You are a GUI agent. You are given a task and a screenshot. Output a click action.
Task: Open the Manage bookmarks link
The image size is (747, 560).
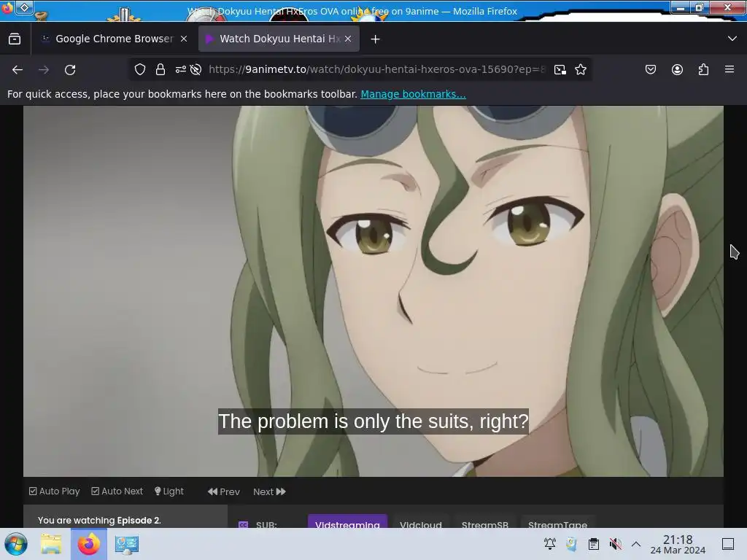(x=413, y=94)
